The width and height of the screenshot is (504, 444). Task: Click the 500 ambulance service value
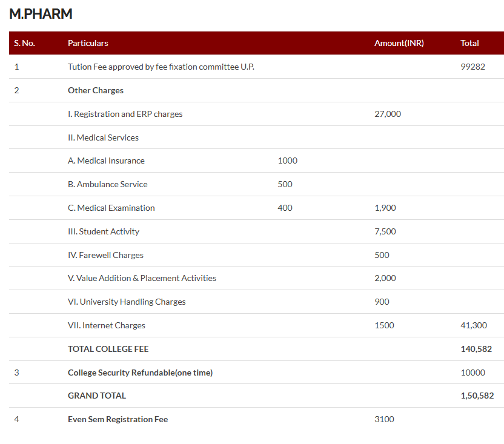point(285,184)
